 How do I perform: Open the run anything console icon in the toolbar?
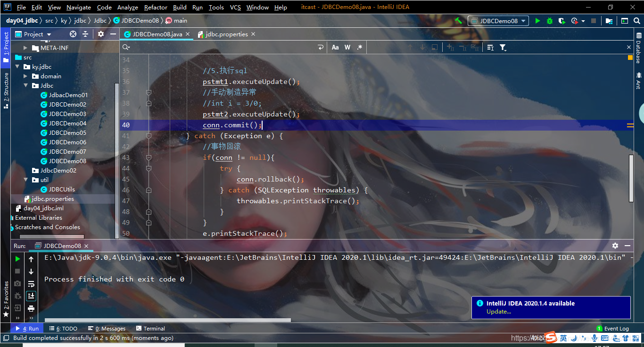click(x=624, y=21)
